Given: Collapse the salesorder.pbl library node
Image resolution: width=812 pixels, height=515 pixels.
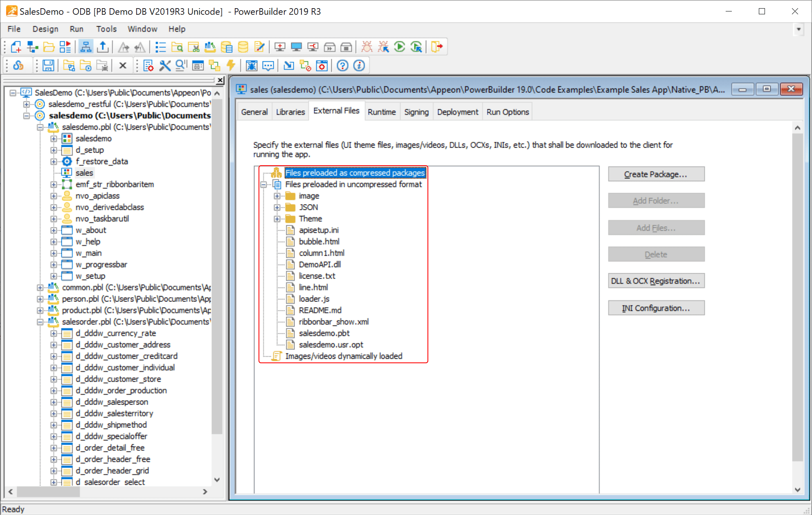Looking at the screenshot, I should pyautogui.click(x=40, y=322).
